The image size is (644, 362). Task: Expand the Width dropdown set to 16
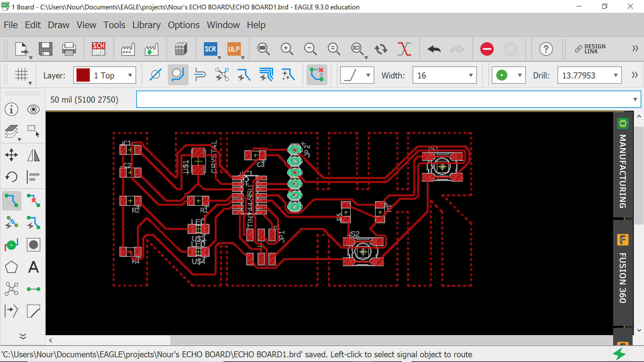click(x=471, y=75)
